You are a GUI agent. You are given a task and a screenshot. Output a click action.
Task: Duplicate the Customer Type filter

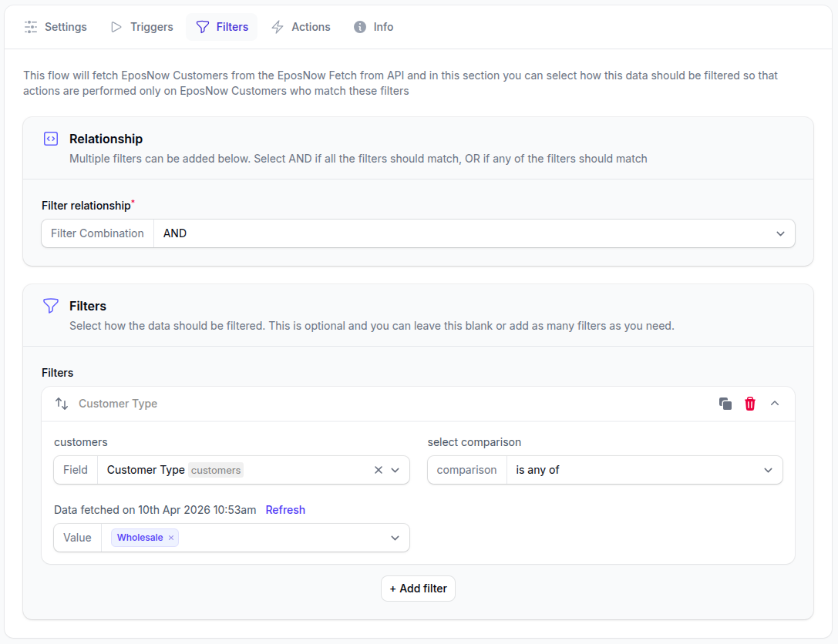tap(725, 404)
